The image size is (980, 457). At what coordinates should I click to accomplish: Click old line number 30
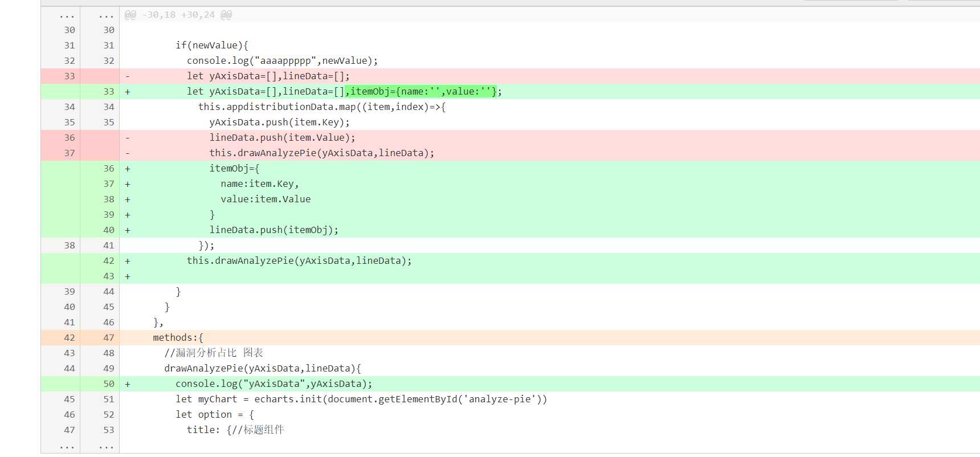point(70,30)
